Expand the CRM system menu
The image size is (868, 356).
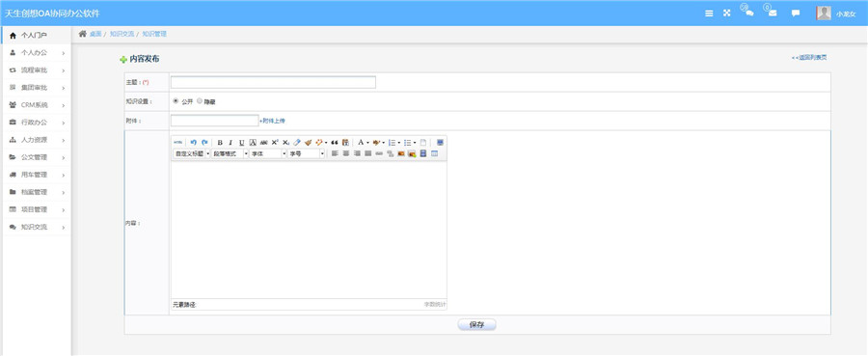pos(37,105)
